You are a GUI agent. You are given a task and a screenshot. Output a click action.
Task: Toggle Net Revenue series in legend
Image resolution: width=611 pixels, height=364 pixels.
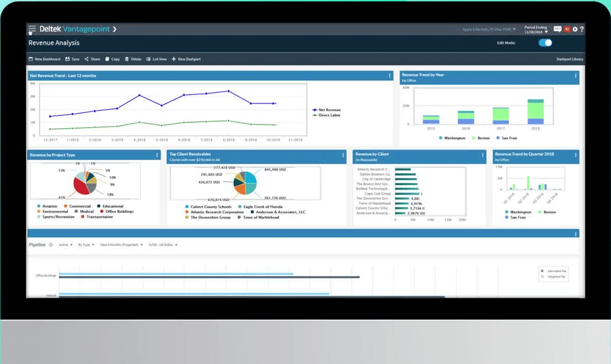[327, 110]
